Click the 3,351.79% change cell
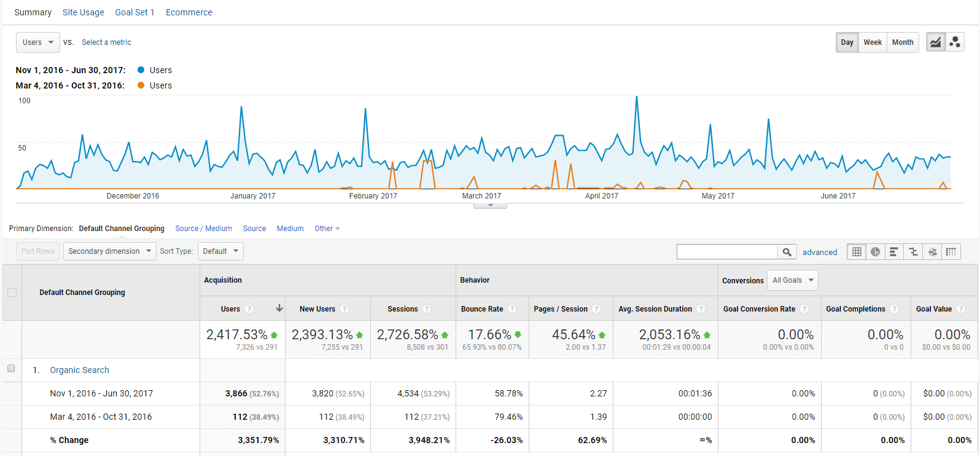980x456 pixels. tap(259, 440)
